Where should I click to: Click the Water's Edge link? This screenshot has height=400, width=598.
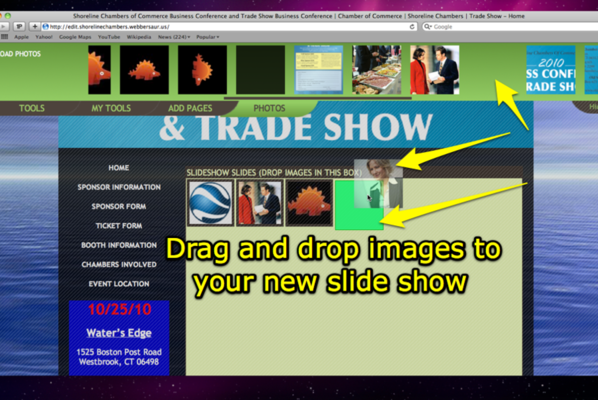point(119,333)
